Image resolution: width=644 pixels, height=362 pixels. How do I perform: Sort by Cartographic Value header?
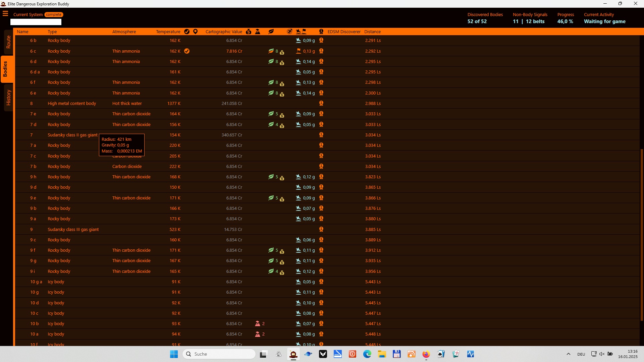pyautogui.click(x=224, y=32)
